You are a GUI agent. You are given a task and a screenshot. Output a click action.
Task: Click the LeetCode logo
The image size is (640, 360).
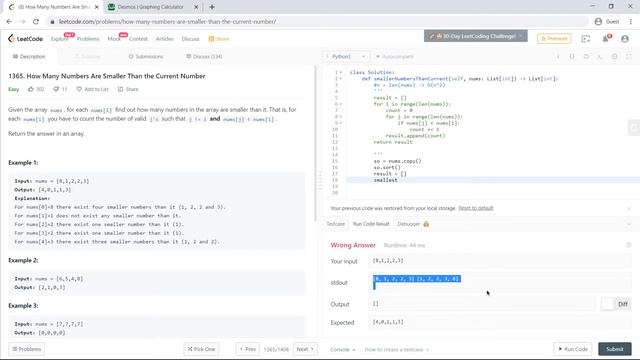tap(25, 39)
